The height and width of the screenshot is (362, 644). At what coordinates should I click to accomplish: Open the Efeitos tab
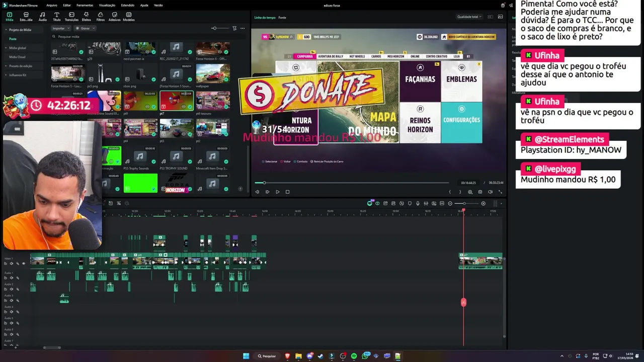pos(87,17)
